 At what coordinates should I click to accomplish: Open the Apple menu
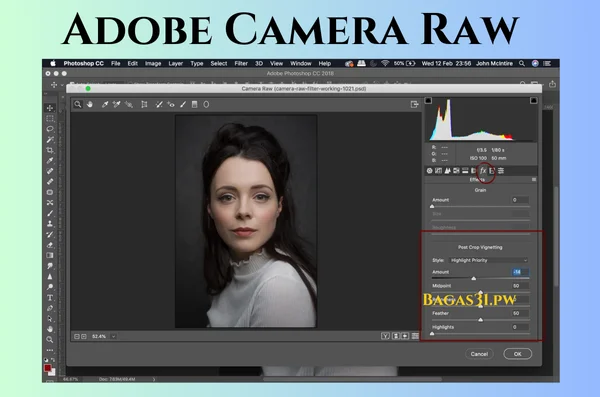[53, 64]
